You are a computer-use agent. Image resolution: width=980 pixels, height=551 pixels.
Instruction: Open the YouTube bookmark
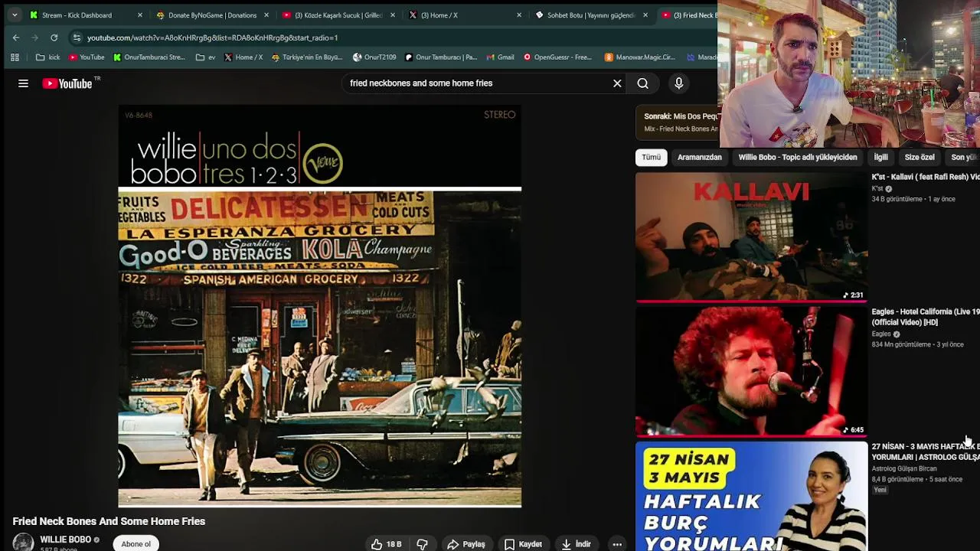click(87, 57)
